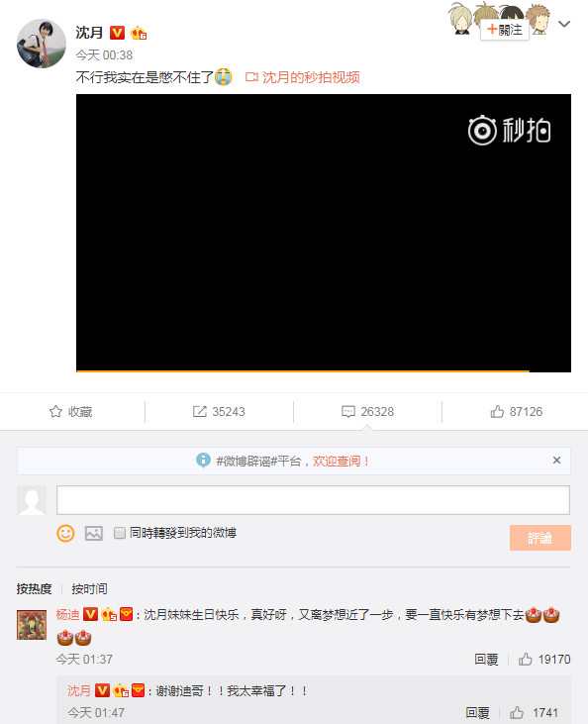The image size is (588, 724).
Task: Click the orange video progress bar
Action: 303,370
